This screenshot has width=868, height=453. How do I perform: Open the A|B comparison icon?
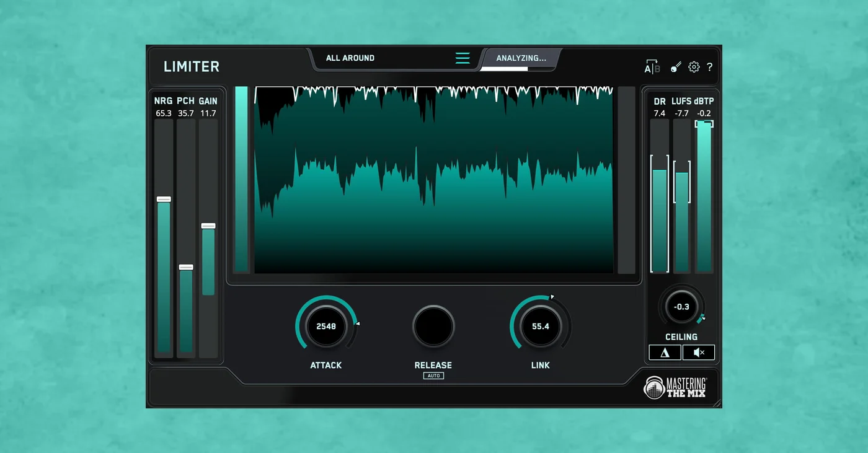click(652, 67)
